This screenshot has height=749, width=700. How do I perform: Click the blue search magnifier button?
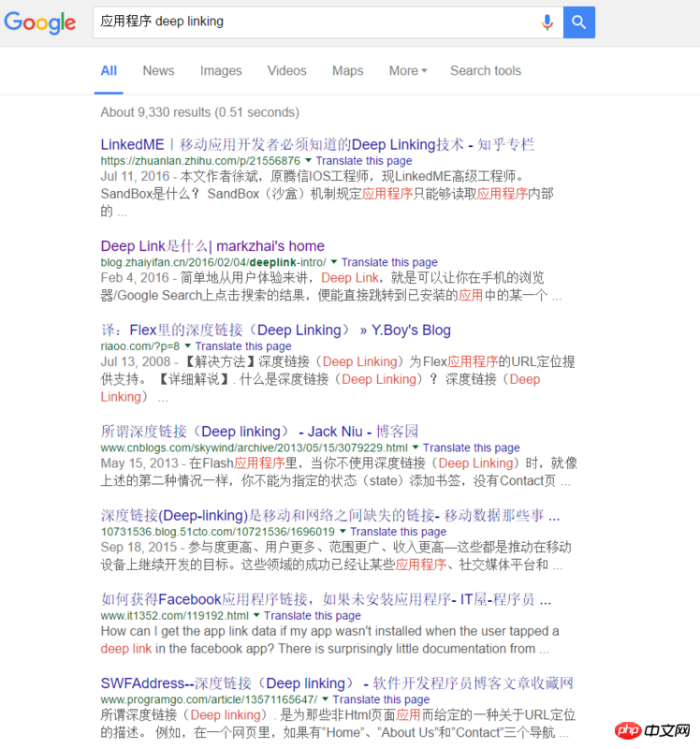(578, 22)
